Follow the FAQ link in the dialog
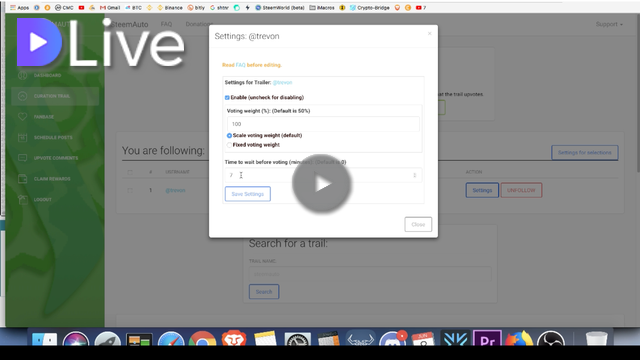The height and width of the screenshot is (360, 640). click(x=240, y=65)
